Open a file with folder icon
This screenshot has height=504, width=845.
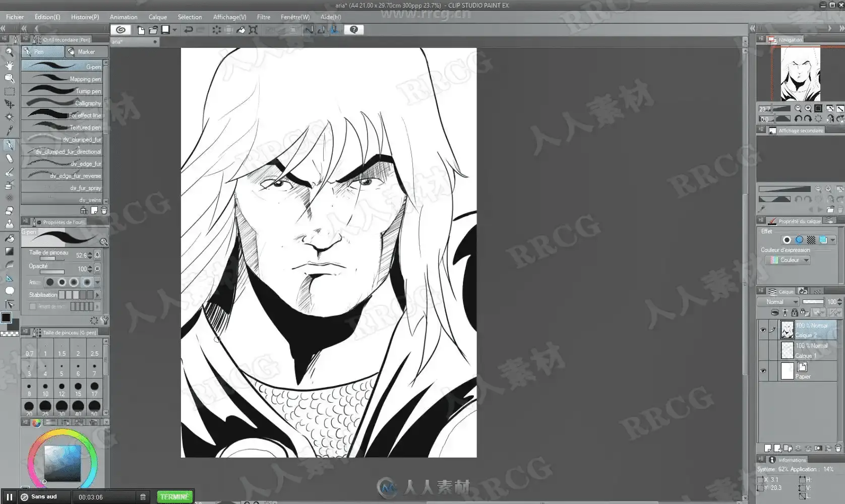click(153, 30)
